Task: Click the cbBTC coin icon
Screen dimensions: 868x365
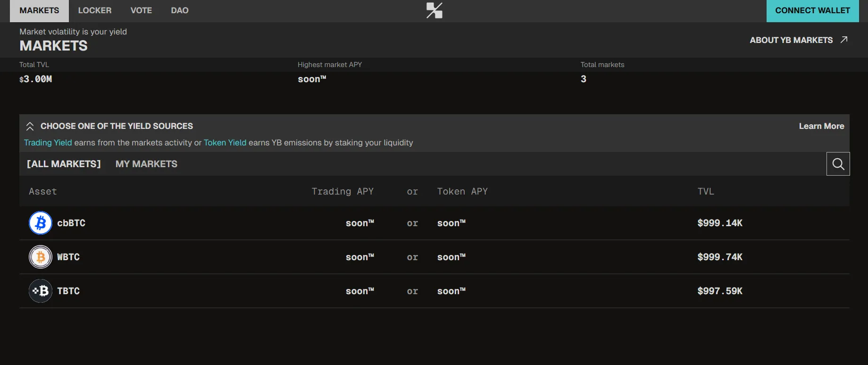Action: pos(41,223)
